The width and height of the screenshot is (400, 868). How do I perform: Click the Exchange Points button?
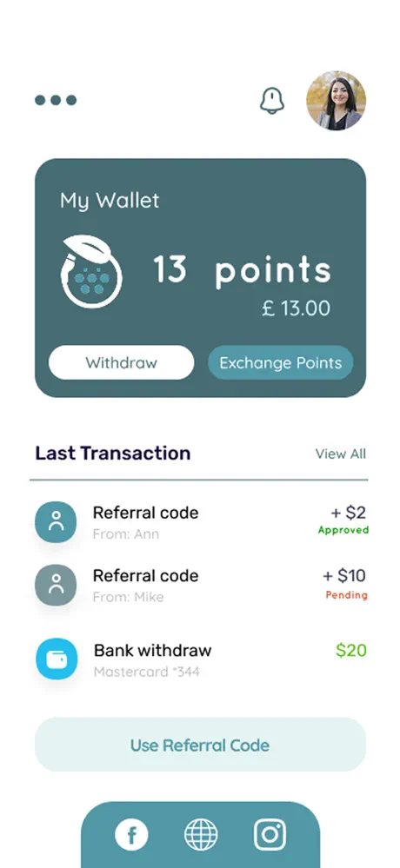280,362
